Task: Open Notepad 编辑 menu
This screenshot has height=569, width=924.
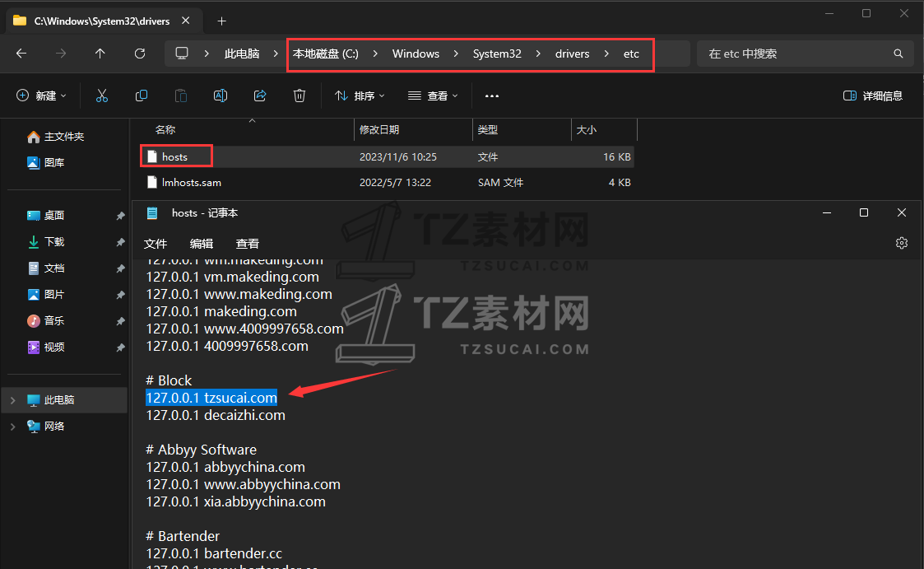Action: (x=202, y=244)
